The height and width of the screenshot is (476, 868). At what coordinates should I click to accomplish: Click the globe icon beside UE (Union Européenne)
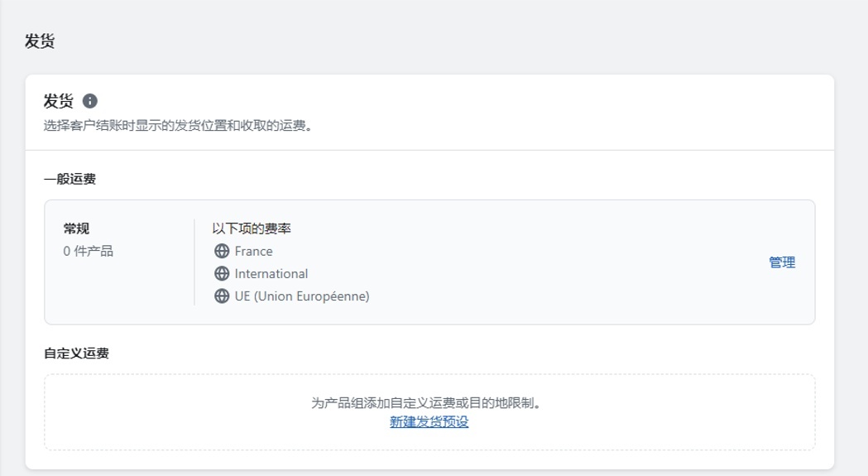[x=221, y=296]
